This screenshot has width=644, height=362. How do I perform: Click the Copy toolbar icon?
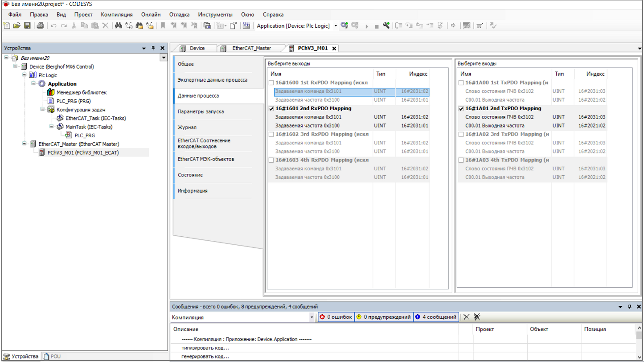click(x=84, y=26)
